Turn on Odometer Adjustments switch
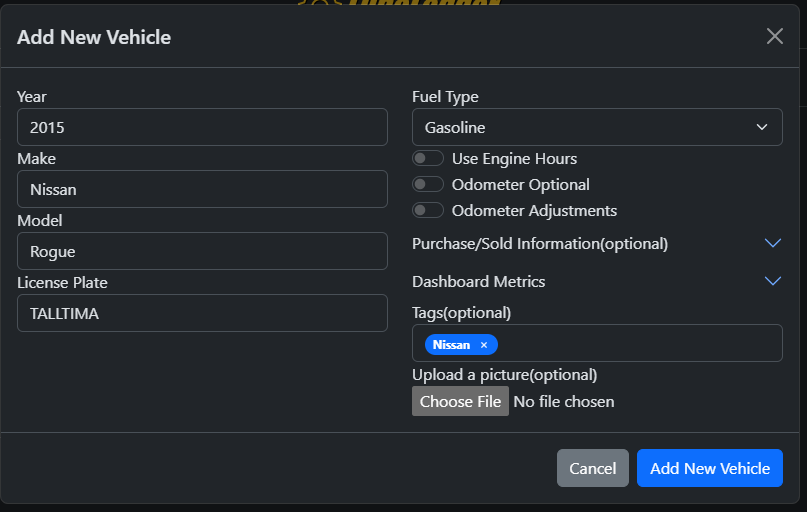Viewport: 807px width, 512px height. 428,210
